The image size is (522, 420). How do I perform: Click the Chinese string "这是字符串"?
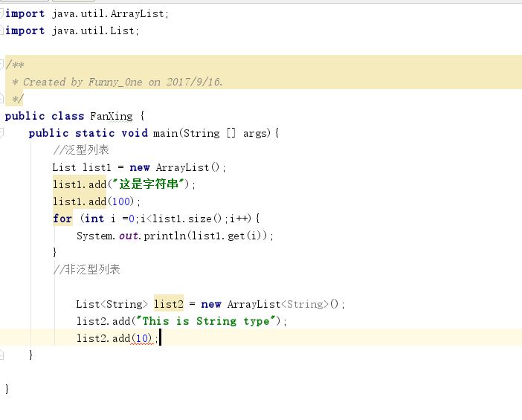click(x=149, y=184)
